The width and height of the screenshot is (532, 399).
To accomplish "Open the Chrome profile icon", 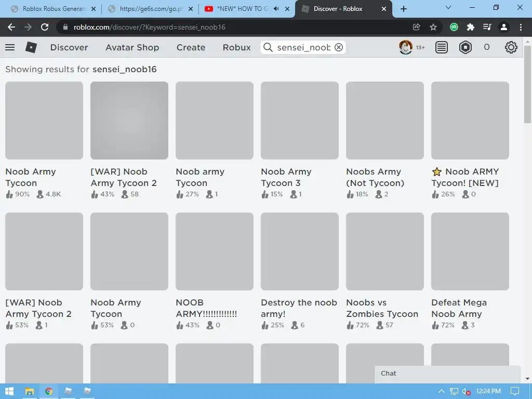I will [x=504, y=27].
